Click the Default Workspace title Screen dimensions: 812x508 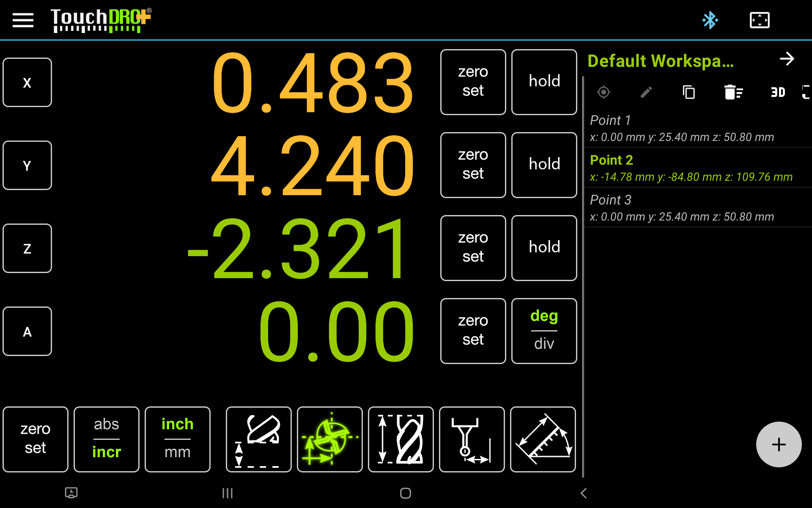point(661,61)
